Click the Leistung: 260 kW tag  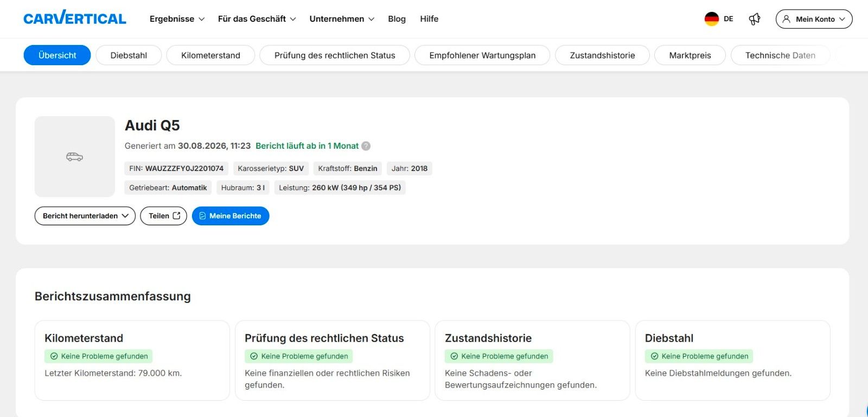pos(340,187)
